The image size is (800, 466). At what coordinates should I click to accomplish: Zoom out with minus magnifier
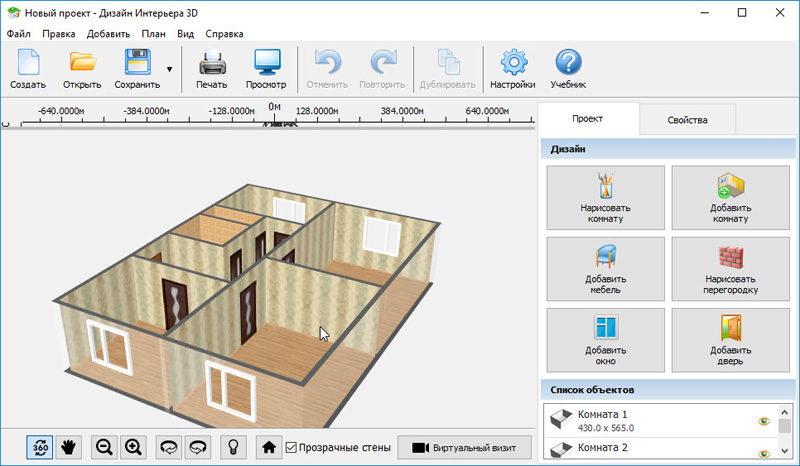coord(104,448)
